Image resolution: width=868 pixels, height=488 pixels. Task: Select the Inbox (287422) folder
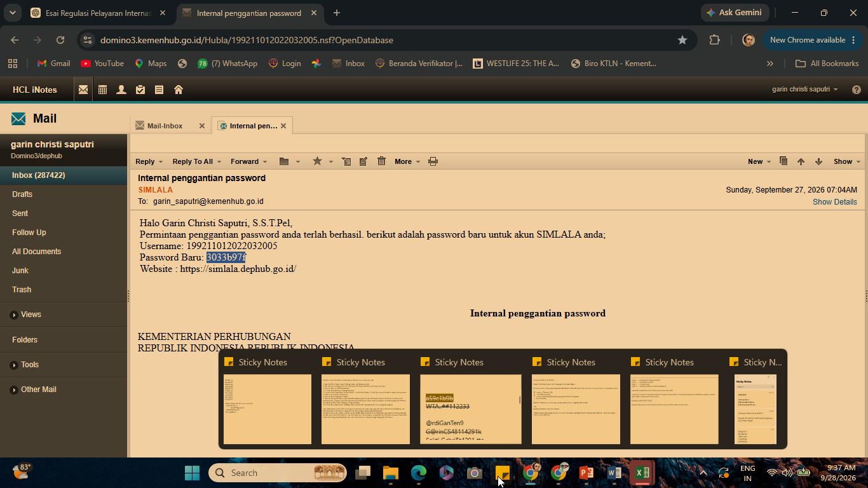tap(64, 175)
